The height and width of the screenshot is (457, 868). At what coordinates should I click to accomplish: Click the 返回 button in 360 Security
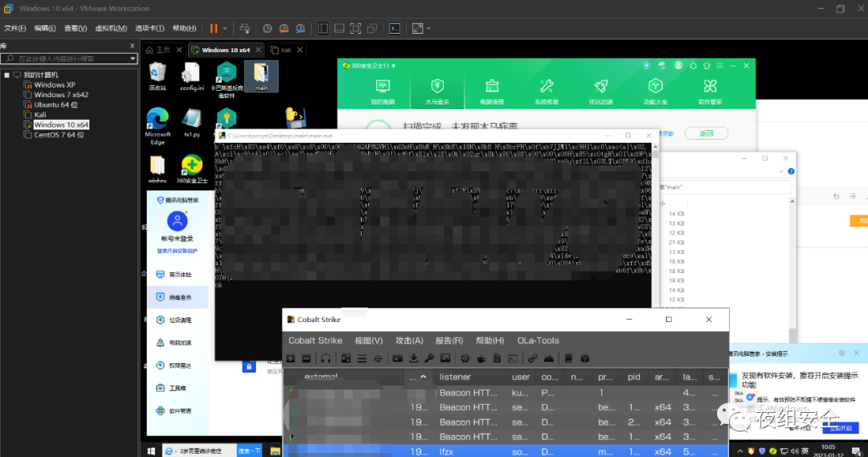click(706, 133)
